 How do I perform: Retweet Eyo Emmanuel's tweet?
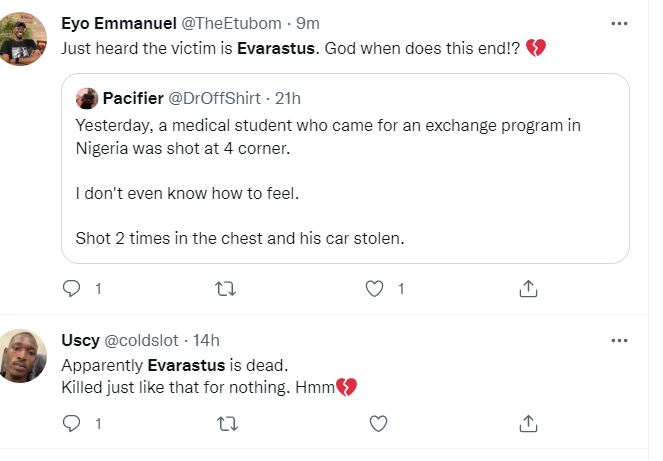coord(226,289)
